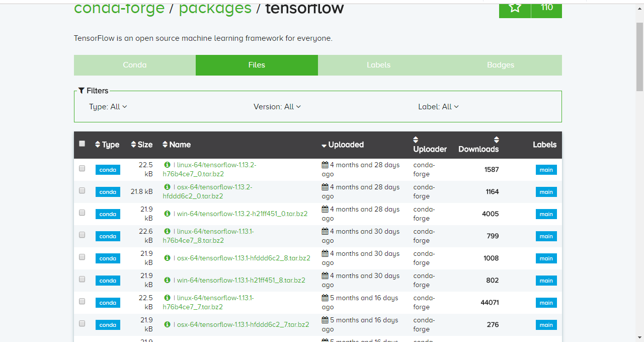Check the osx-64 tensorflow-1.13.1 hfddd6c2_7 checkbox

(x=82, y=323)
